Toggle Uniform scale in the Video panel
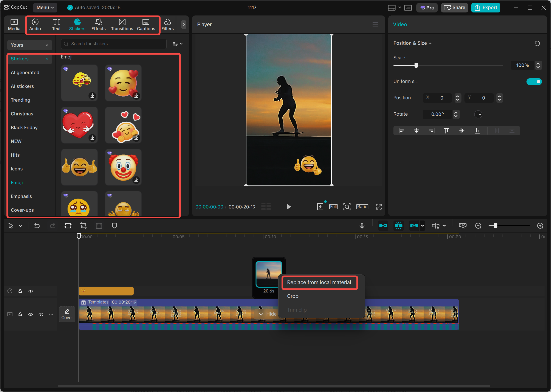 (534, 82)
